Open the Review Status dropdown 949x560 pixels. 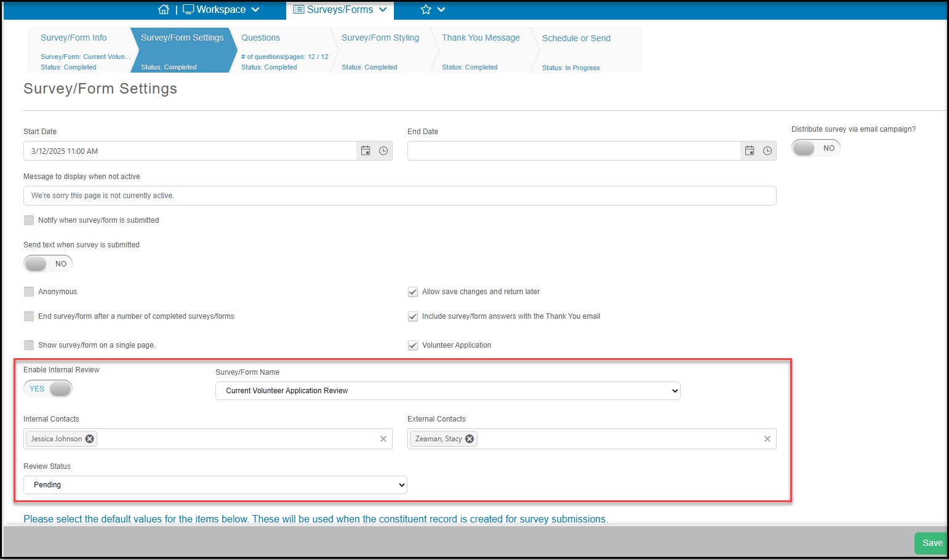(215, 485)
